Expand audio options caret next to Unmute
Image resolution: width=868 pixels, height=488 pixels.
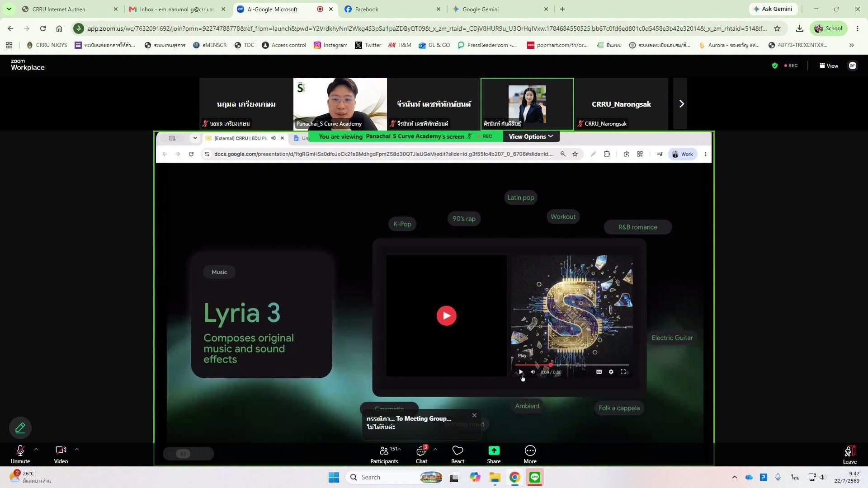pyautogui.click(x=36, y=449)
